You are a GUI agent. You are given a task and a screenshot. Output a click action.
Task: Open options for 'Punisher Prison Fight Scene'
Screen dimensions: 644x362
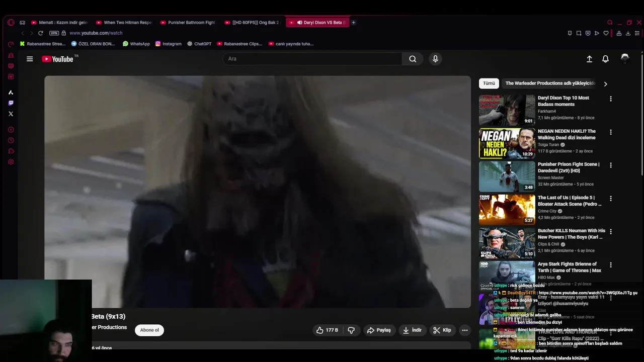click(x=611, y=165)
